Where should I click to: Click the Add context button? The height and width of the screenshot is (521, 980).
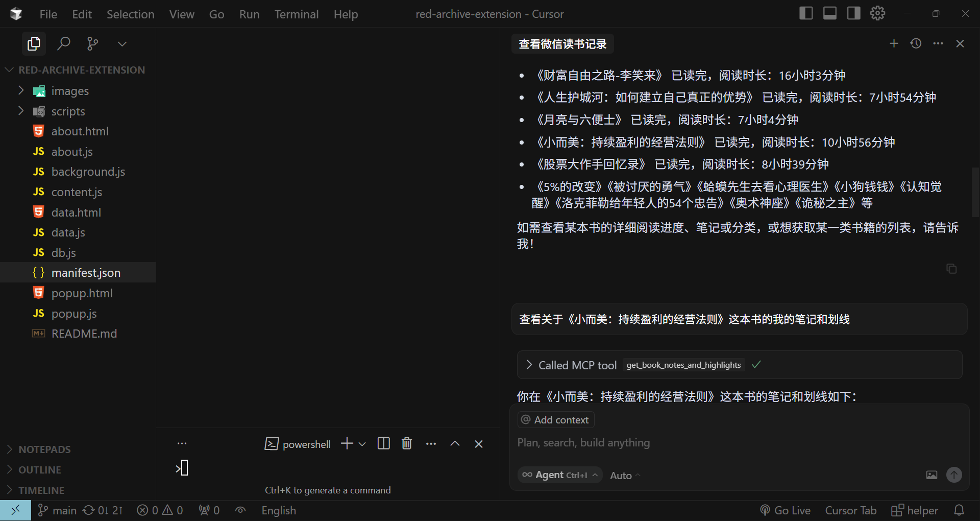(556, 420)
